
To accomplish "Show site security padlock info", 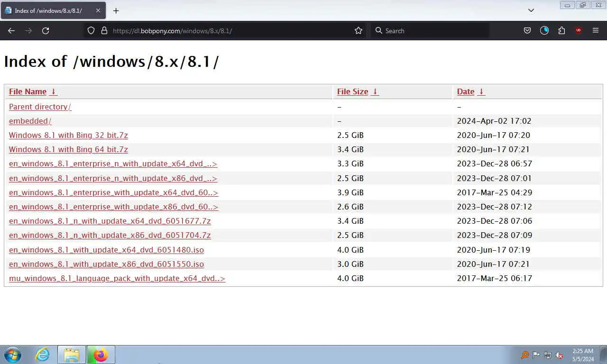I will point(104,30).
